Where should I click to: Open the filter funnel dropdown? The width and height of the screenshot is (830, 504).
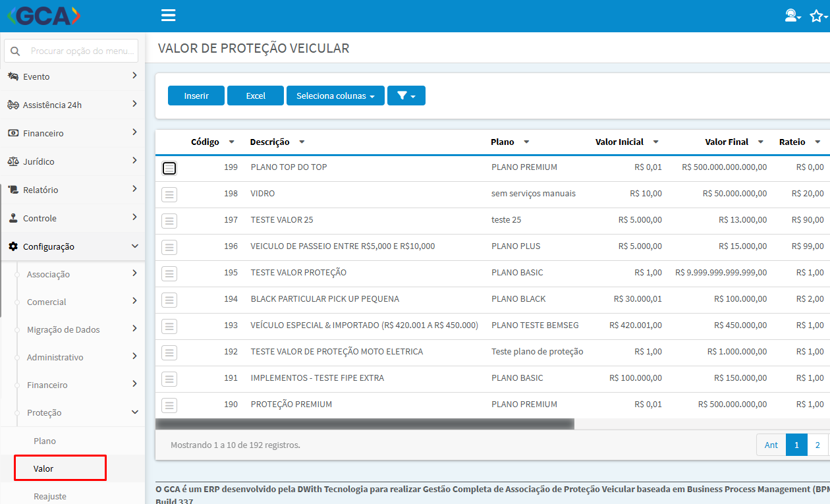click(406, 96)
